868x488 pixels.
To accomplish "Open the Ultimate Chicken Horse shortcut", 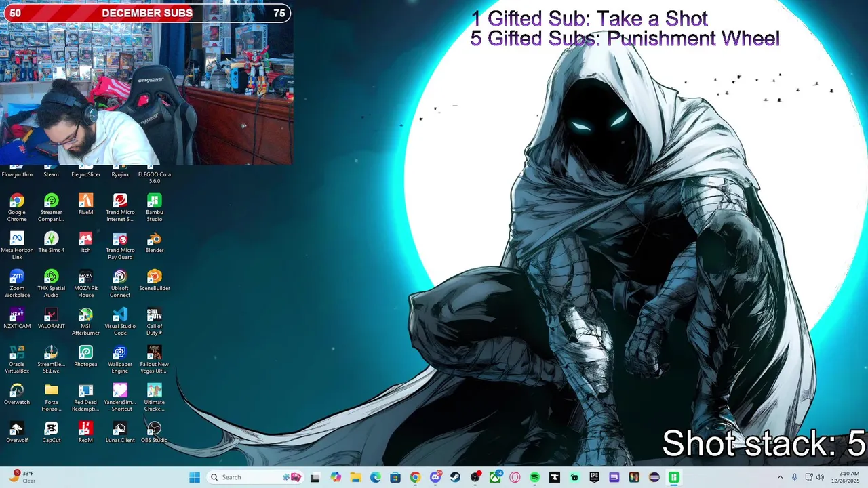I will click(155, 398).
